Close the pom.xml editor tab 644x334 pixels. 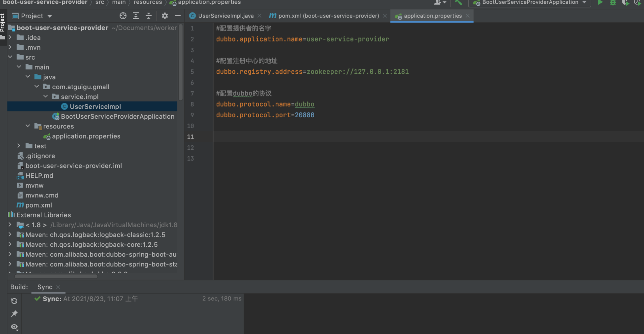pos(385,16)
